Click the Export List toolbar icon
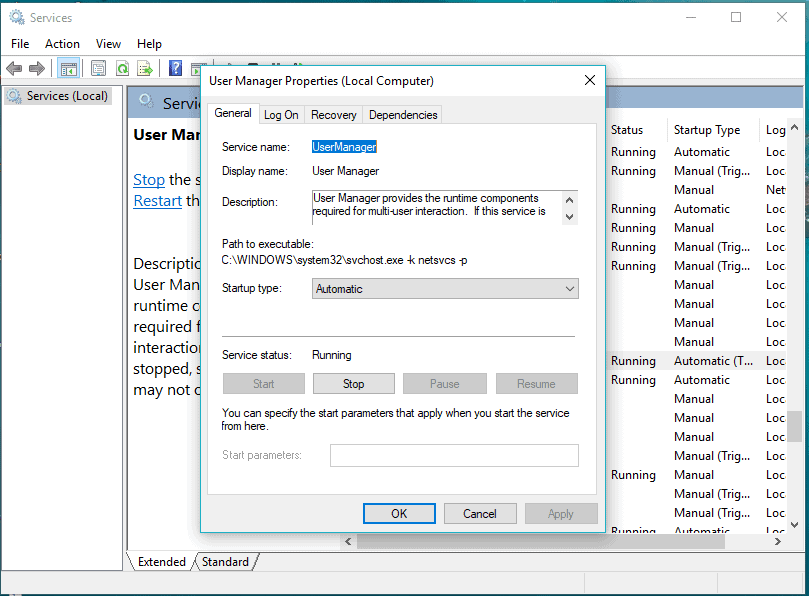809x596 pixels. pos(145,68)
